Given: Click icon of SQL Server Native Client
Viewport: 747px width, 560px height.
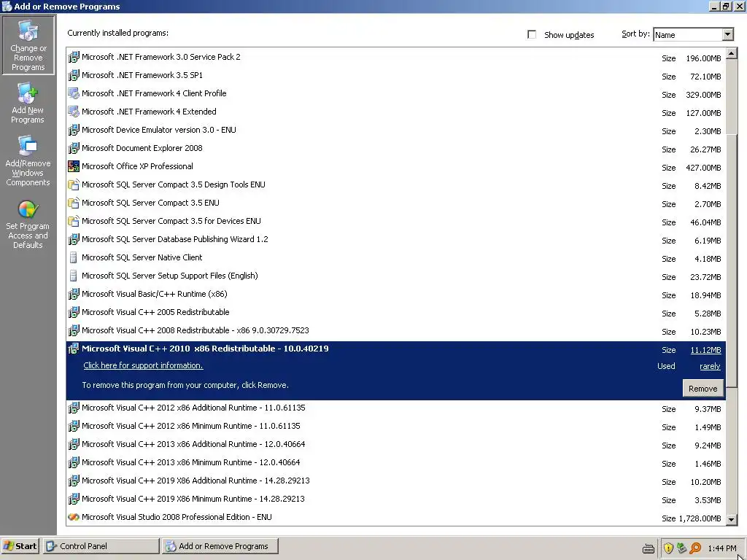Looking at the screenshot, I should click(x=74, y=257).
